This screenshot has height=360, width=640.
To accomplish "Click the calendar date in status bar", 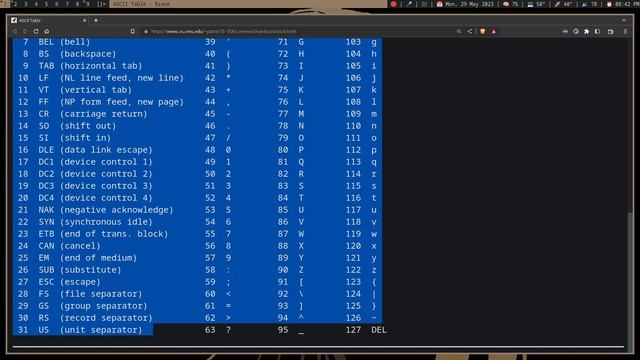I will pos(466,4).
